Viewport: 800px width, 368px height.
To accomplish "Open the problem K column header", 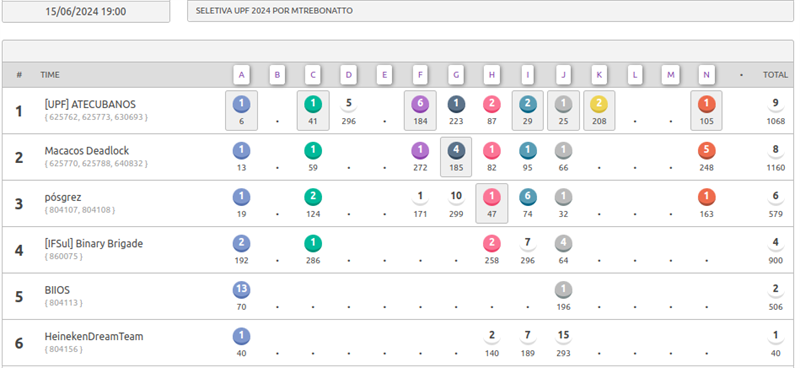I will [x=599, y=75].
